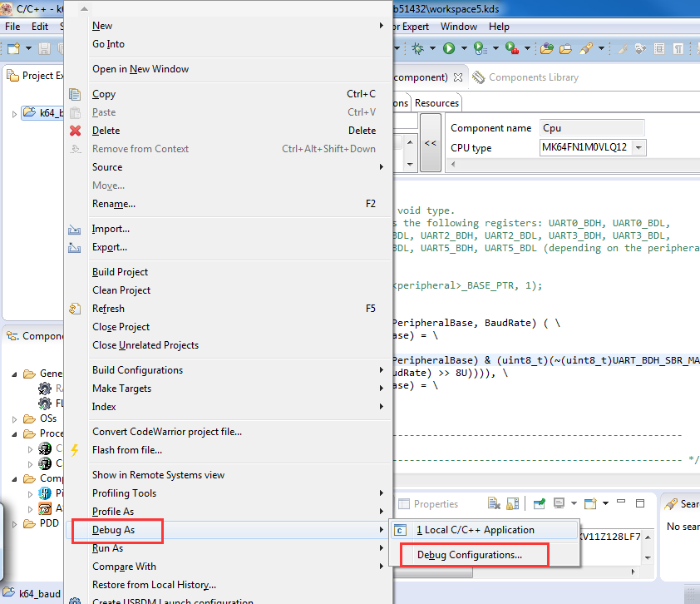
Task: Switch to the Properties tab
Action: click(x=428, y=504)
